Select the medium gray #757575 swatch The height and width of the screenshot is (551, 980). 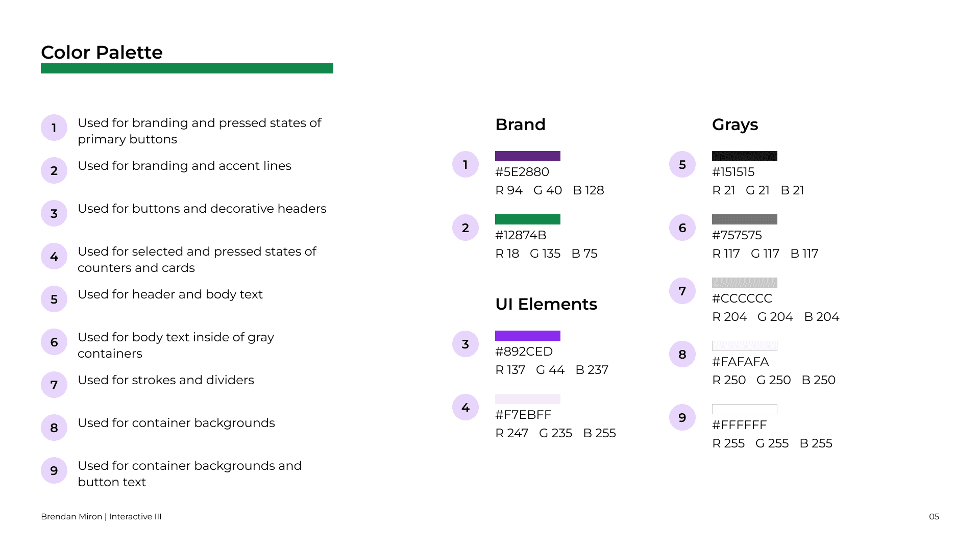(x=745, y=219)
